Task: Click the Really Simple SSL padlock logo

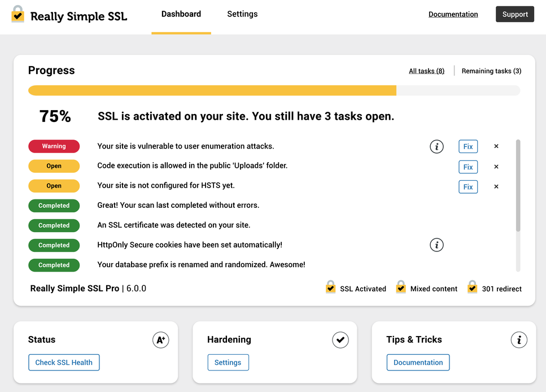Action: click(18, 14)
